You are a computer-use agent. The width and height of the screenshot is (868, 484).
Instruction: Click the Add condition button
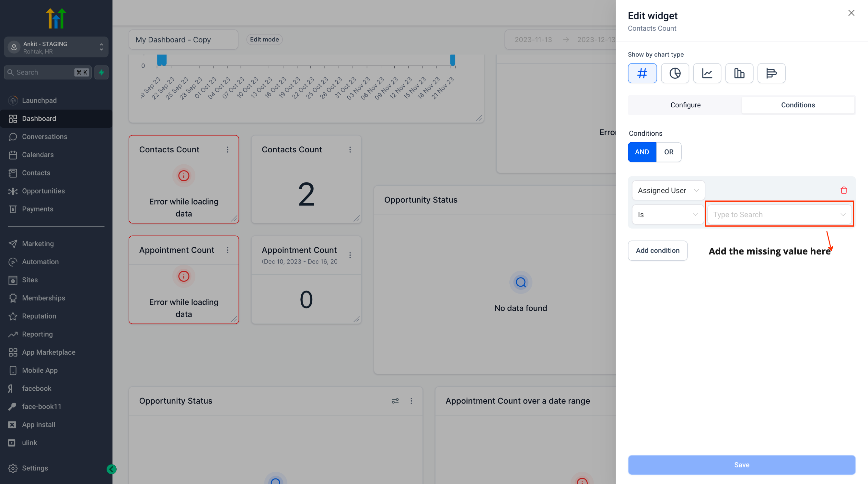point(657,250)
